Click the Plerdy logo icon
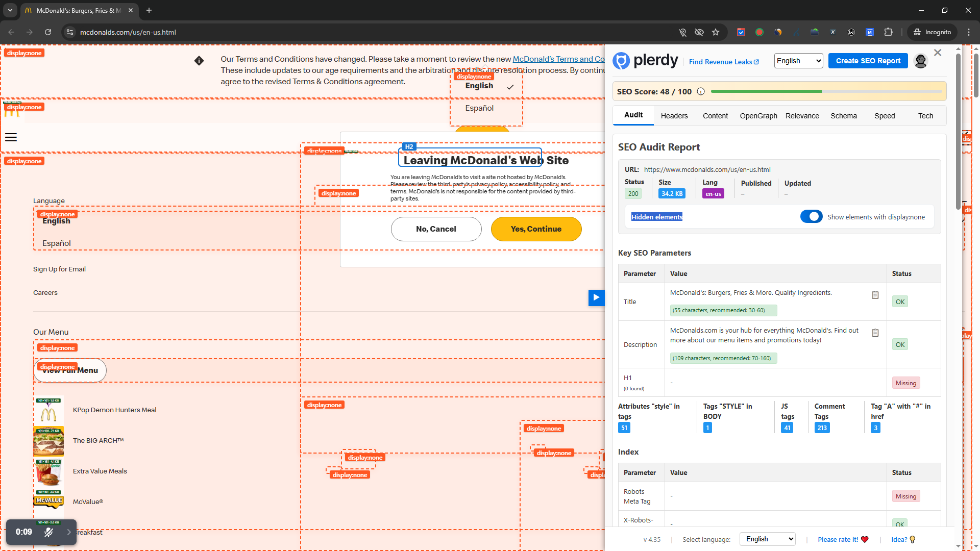Image resolution: width=980 pixels, height=551 pixels. [x=621, y=61]
